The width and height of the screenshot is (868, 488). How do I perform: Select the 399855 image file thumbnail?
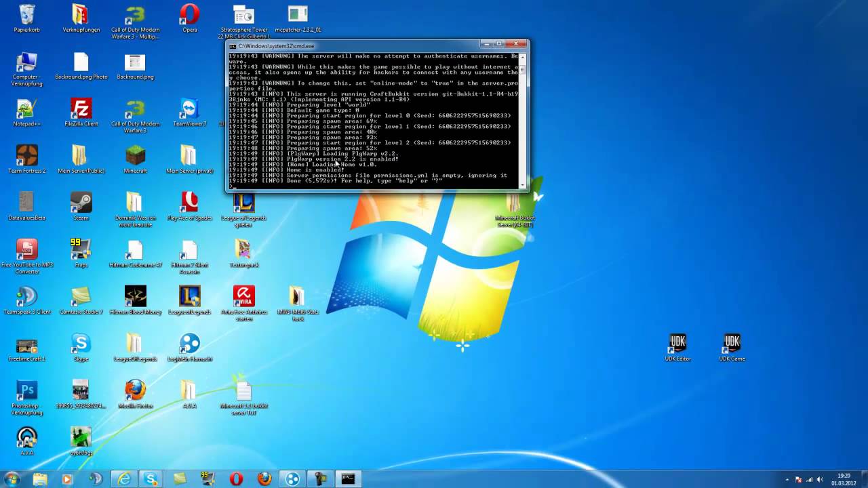pos(81,394)
